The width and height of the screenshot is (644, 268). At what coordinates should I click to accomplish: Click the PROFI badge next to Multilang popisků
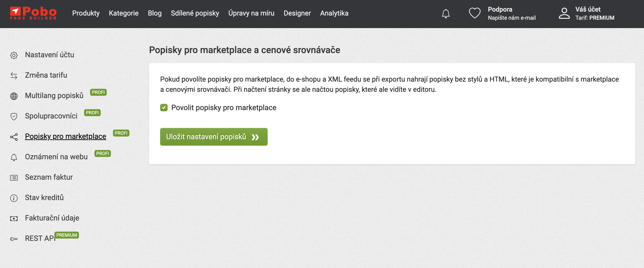coord(98,92)
